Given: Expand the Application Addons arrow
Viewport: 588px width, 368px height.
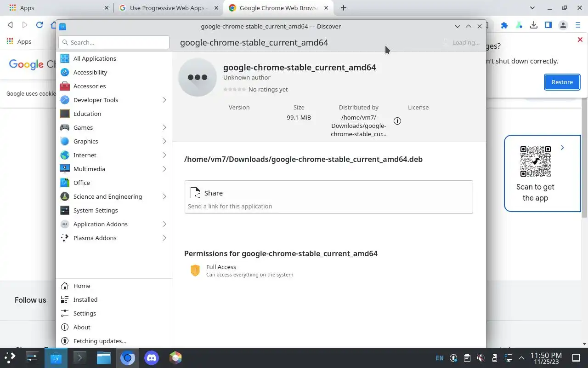Looking at the screenshot, I should 164,224.
